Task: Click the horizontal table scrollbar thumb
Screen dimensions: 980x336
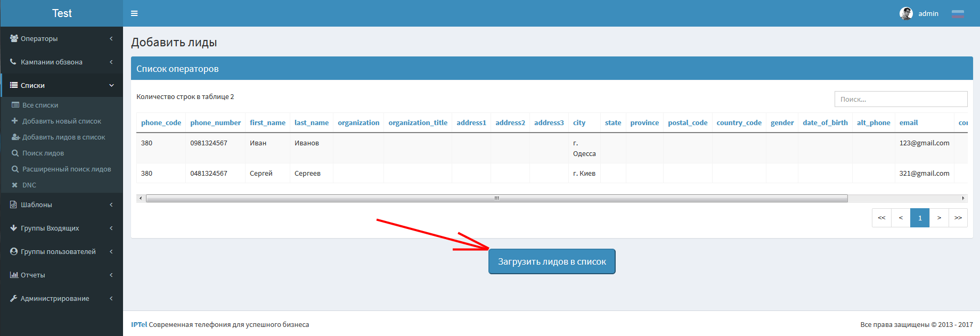Action: pos(496,198)
